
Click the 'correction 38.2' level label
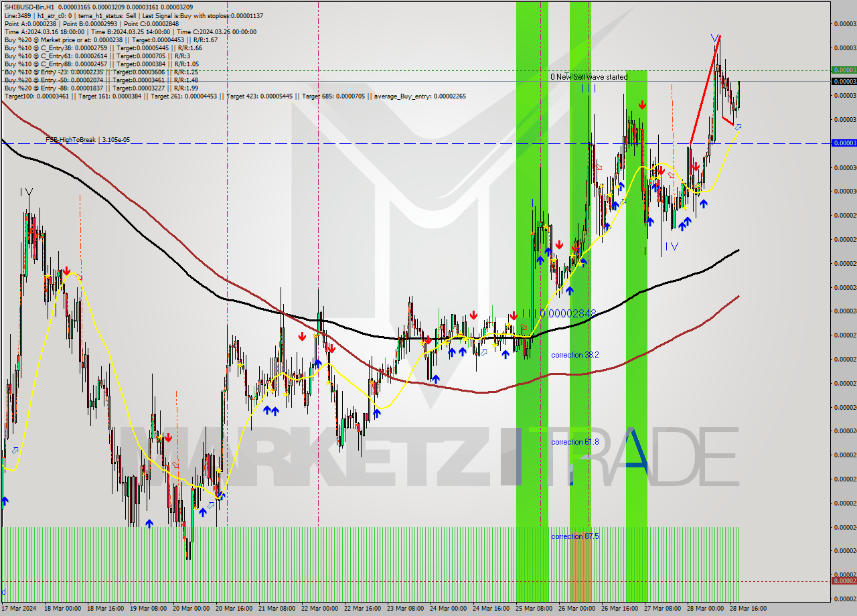[x=575, y=355]
